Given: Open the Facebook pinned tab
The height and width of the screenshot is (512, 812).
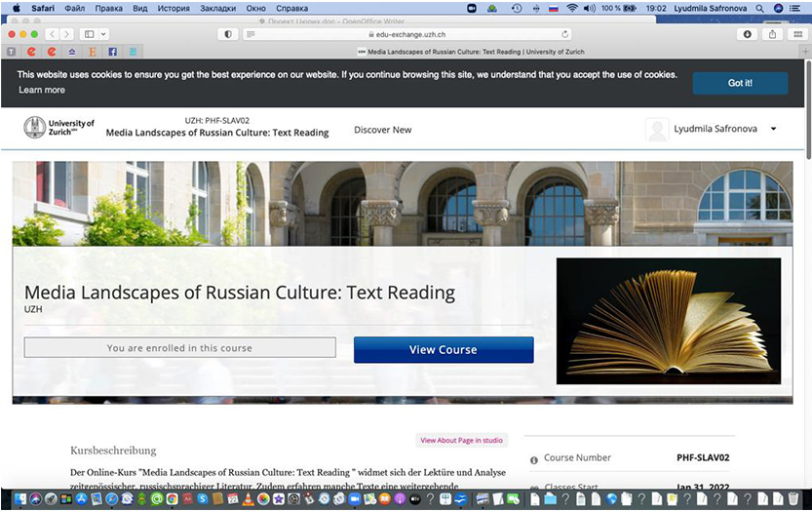Looking at the screenshot, I should 113,51.
